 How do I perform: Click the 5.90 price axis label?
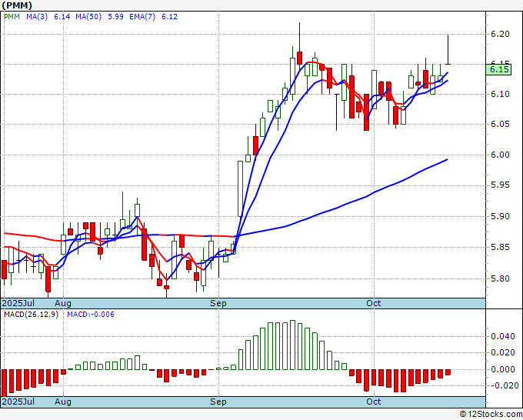(501, 216)
